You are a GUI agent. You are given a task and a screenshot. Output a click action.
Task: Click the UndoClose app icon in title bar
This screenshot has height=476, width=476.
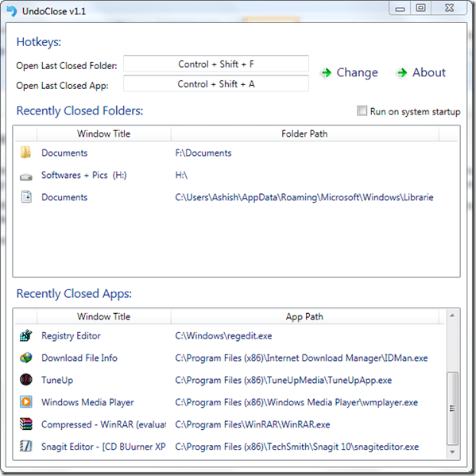12,11
